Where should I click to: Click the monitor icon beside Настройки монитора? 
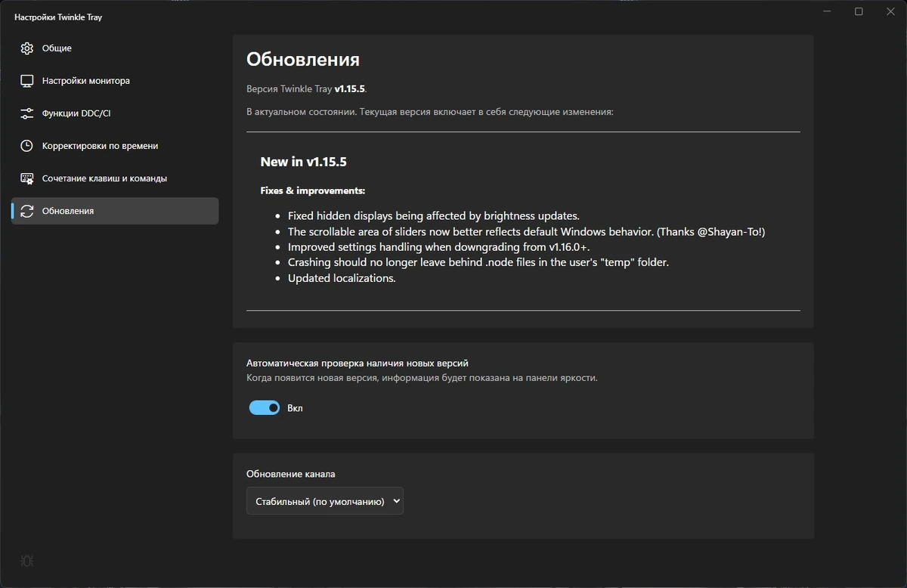pyautogui.click(x=27, y=81)
